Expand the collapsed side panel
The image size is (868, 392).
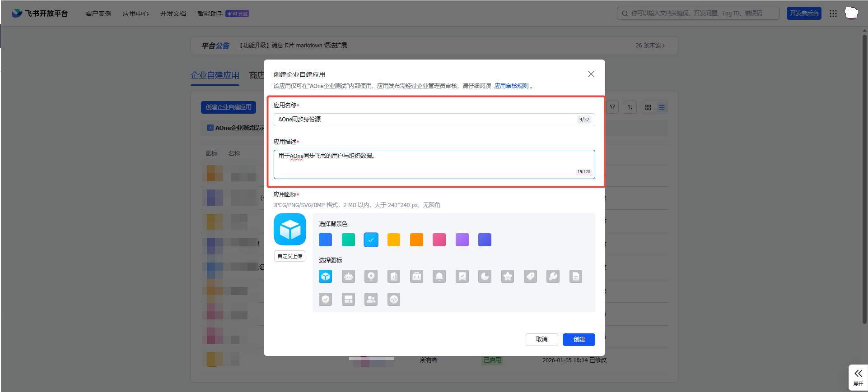858,377
